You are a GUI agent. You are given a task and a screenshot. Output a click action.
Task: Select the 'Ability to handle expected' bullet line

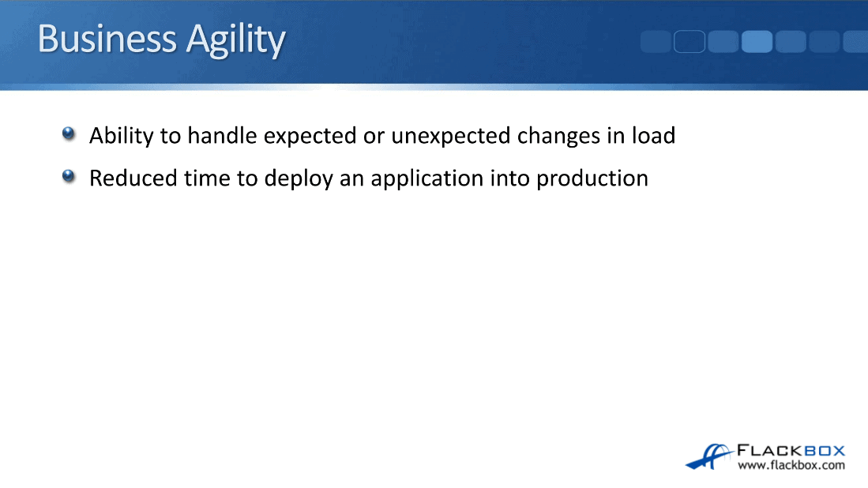[x=381, y=136]
